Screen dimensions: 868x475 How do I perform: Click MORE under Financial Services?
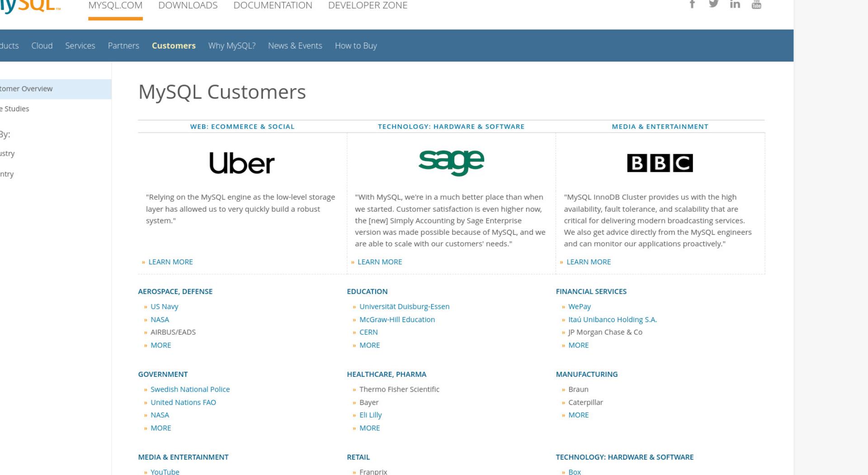tap(578, 346)
